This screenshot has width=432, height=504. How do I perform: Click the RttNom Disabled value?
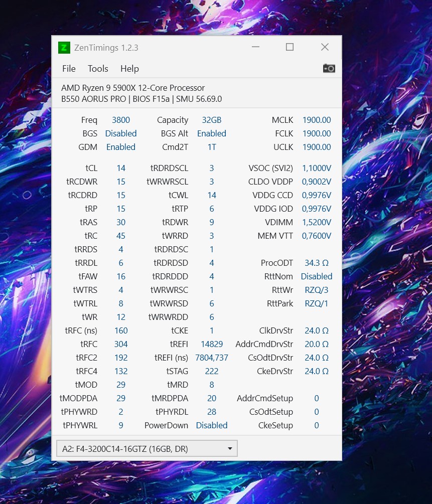point(317,276)
